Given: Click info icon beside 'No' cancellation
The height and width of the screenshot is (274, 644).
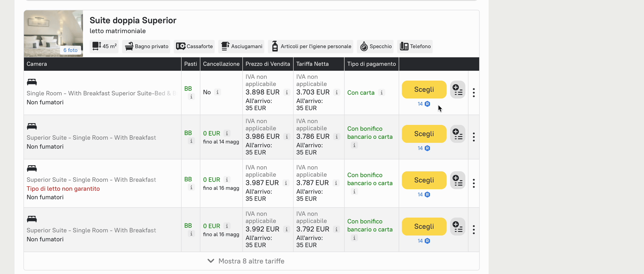Looking at the screenshot, I should (218, 92).
